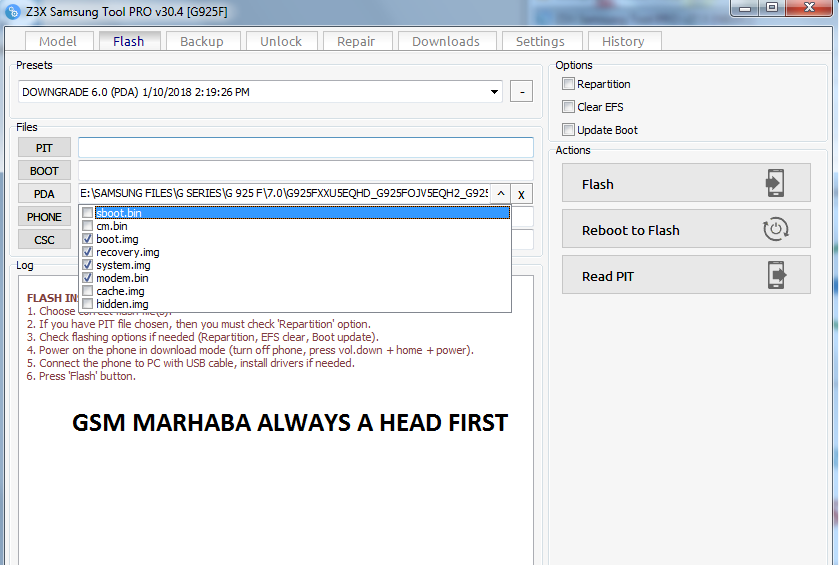Untick modem.bin checkbox
The width and height of the screenshot is (839, 565).
tap(88, 278)
